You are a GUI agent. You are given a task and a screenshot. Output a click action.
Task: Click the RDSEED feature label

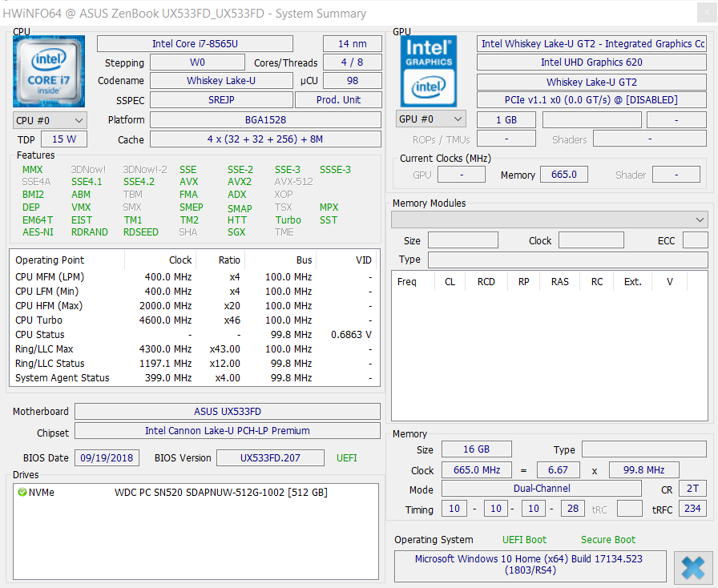click(x=140, y=232)
